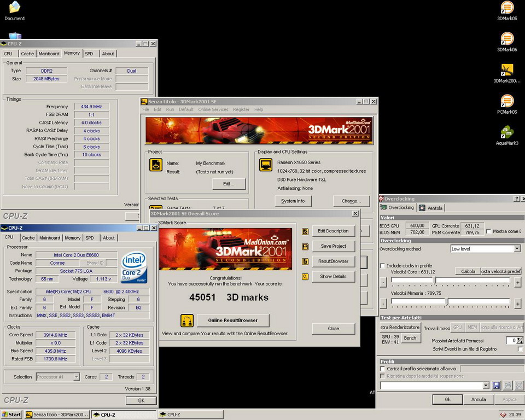Click the plus button for Velocità Mrmoria
525x420 pixels.
pos(518,304)
